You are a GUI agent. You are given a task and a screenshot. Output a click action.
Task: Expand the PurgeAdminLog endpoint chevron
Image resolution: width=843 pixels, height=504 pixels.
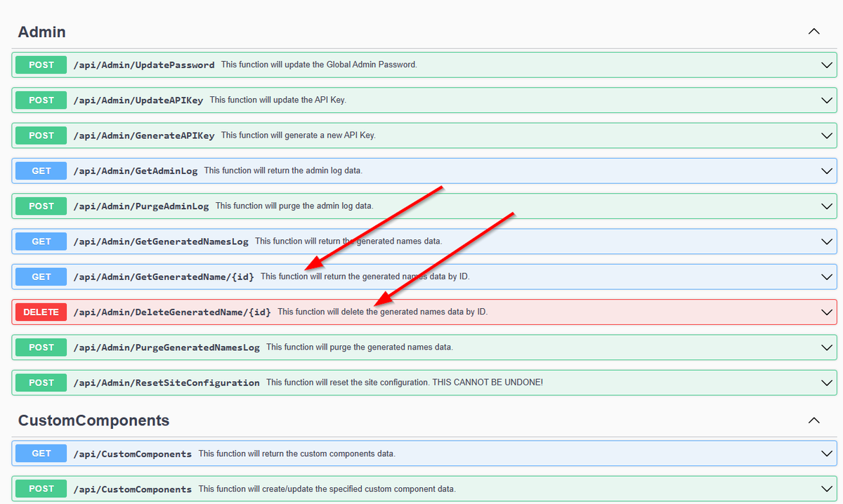click(x=827, y=206)
